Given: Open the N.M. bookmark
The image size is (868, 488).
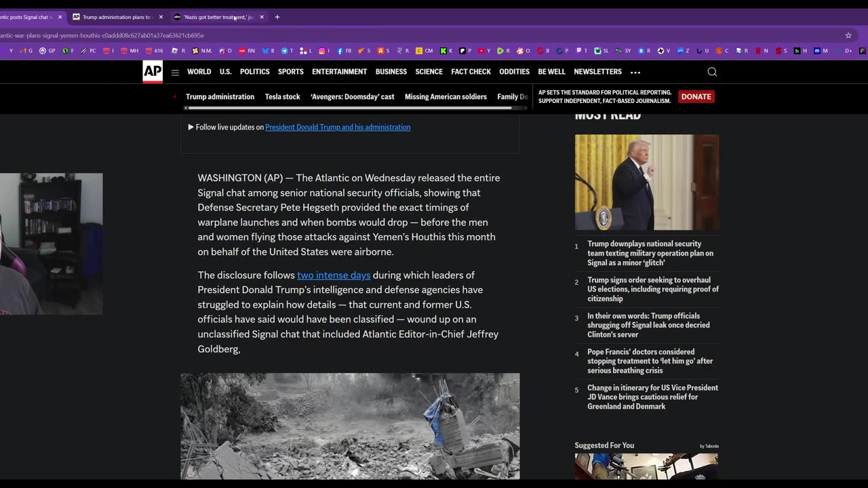Looking at the screenshot, I should point(202,51).
